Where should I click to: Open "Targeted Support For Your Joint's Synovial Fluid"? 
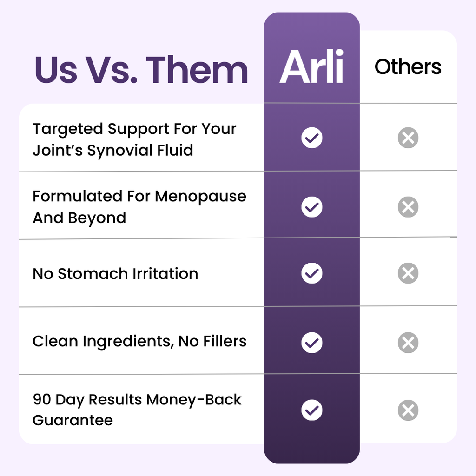point(134,139)
